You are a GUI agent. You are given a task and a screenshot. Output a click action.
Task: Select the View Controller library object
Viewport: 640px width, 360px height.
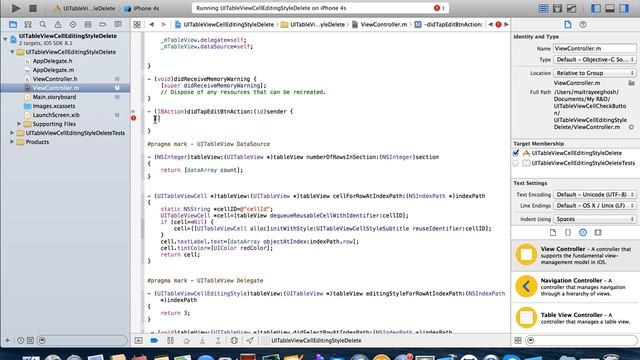(x=576, y=255)
